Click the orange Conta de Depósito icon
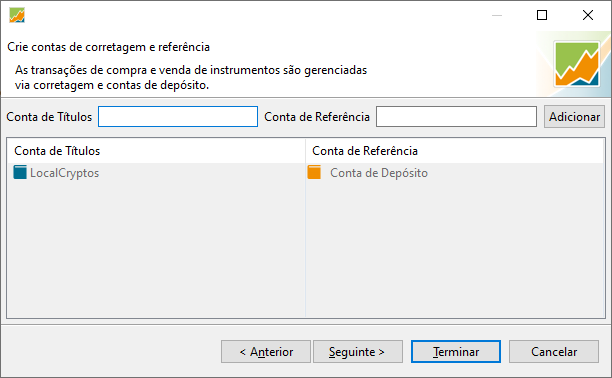This screenshot has width=612, height=378. [314, 172]
